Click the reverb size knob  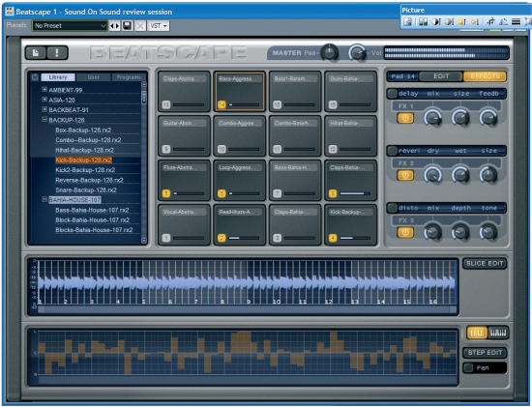click(x=488, y=175)
